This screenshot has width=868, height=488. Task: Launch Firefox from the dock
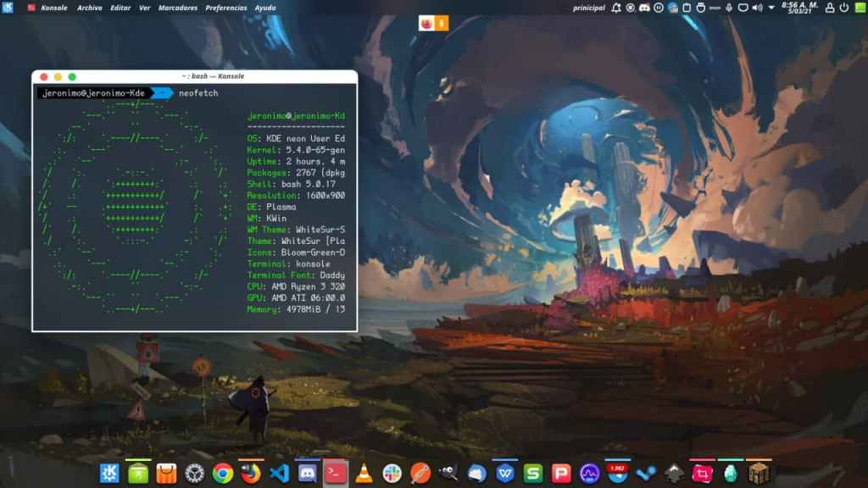click(250, 474)
